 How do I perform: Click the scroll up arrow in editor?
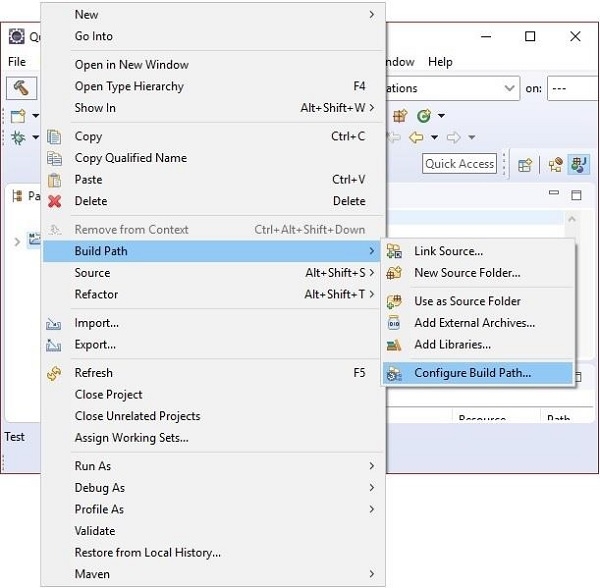pyautogui.click(x=572, y=220)
